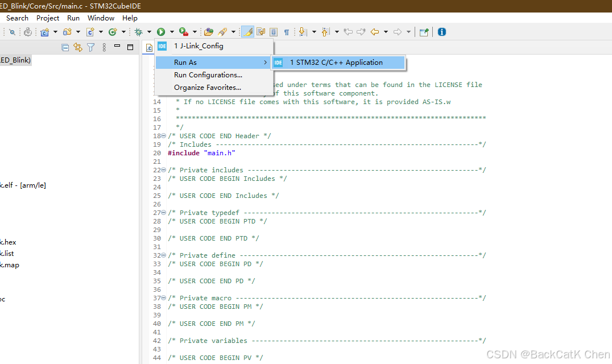This screenshot has height=364, width=612.
Task: Click the Last Edit Location icon
Action: coord(348,32)
